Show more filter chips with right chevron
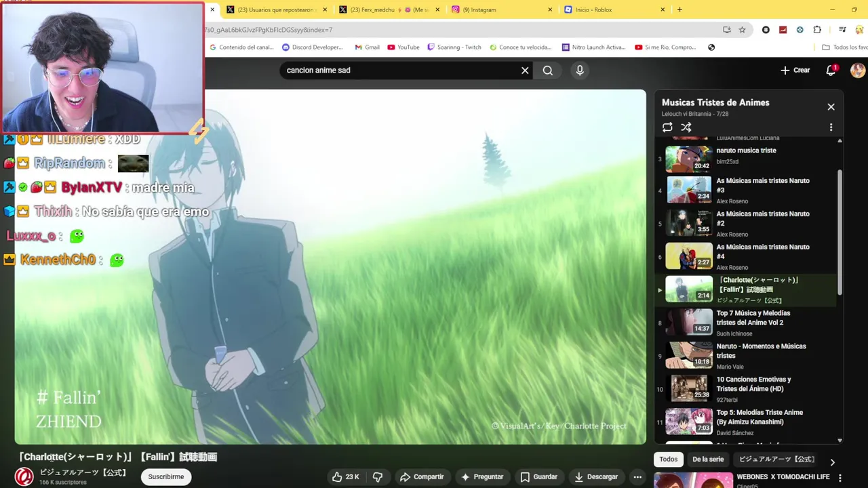This screenshot has width=868, height=488. [832, 462]
